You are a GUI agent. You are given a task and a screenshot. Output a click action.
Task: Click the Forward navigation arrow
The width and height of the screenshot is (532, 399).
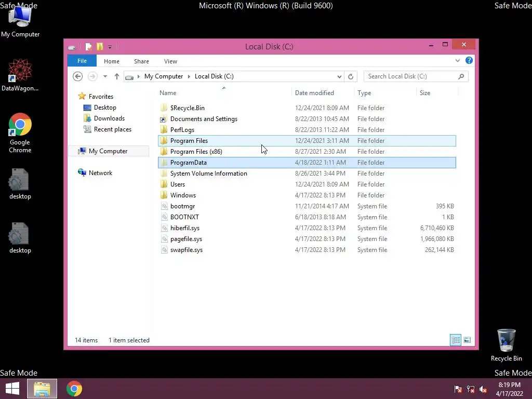tap(92, 76)
